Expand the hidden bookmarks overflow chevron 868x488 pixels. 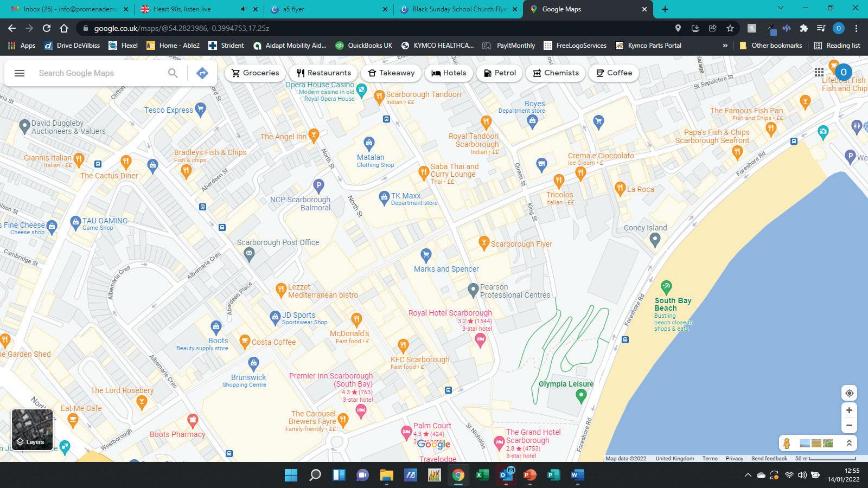click(725, 46)
